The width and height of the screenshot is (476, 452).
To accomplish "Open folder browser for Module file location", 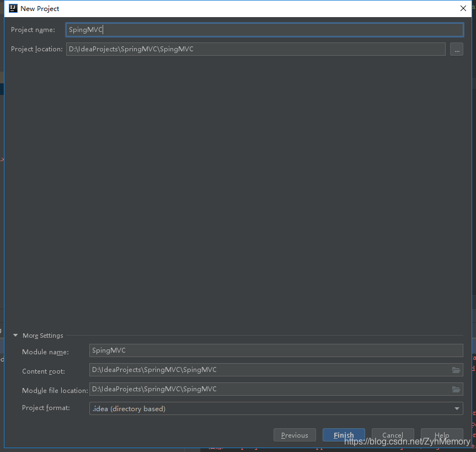I will pyautogui.click(x=456, y=389).
